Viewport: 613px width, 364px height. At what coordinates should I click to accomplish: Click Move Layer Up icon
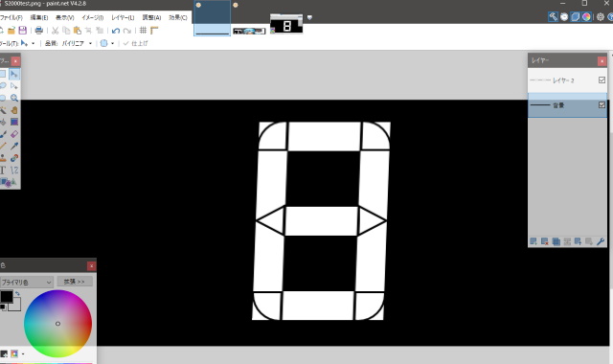click(x=579, y=241)
